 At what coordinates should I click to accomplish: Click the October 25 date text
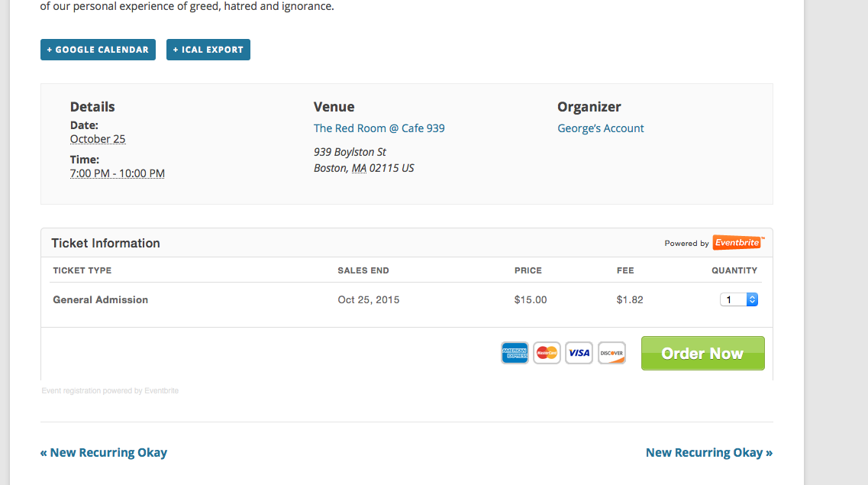[x=98, y=139]
